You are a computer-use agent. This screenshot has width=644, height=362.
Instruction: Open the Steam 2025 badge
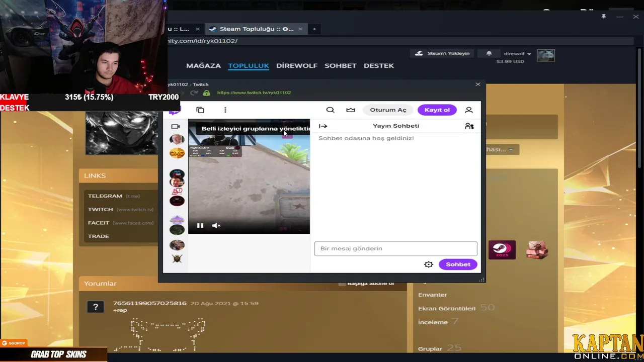(x=502, y=250)
